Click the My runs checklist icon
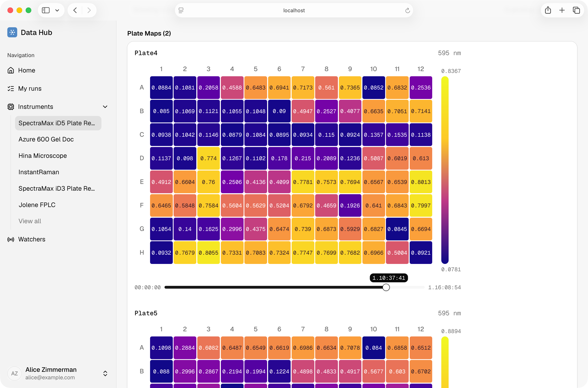 point(11,89)
